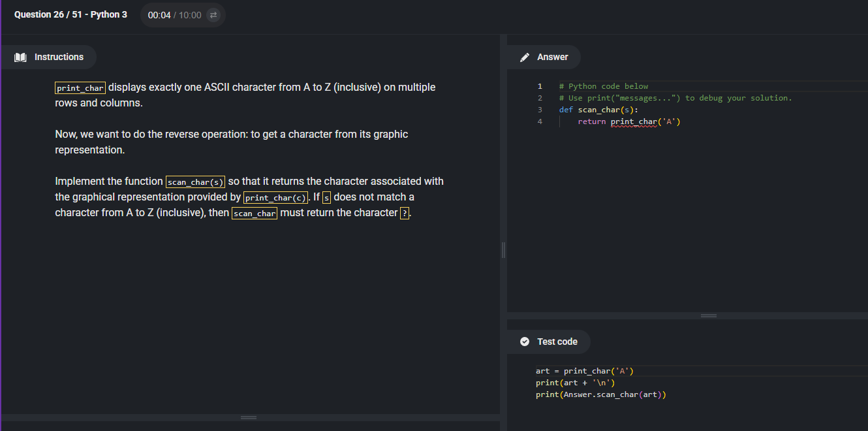Click the 00:04 / 10:00 timer text

pyautogui.click(x=174, y=15)
